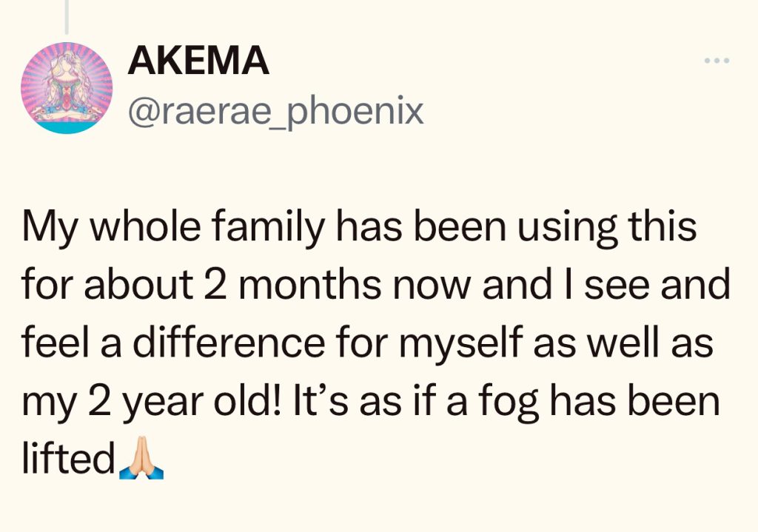The image size is (758, 532).
Task: Click the word "feel" starting third line
Action: click(x=51, y=343)
